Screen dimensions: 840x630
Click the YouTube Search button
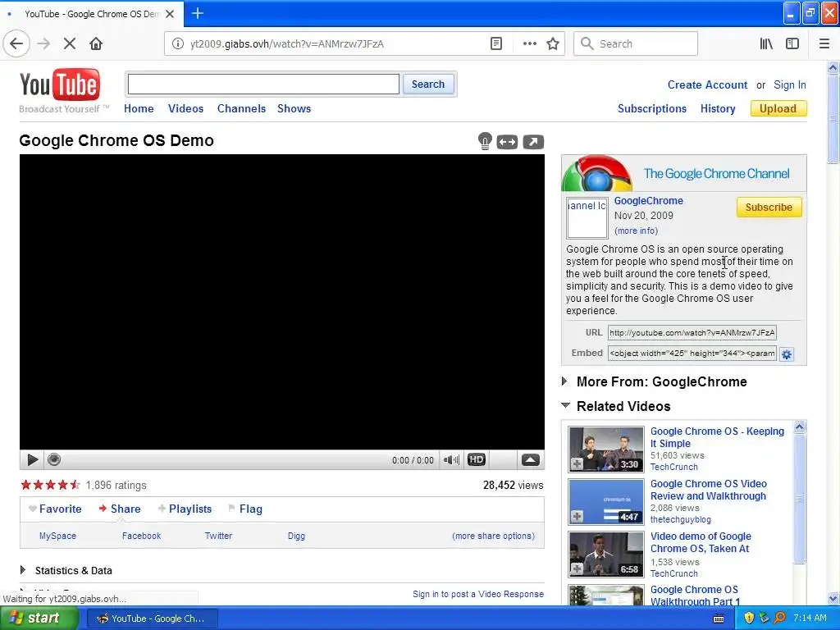tap(428, 84)
